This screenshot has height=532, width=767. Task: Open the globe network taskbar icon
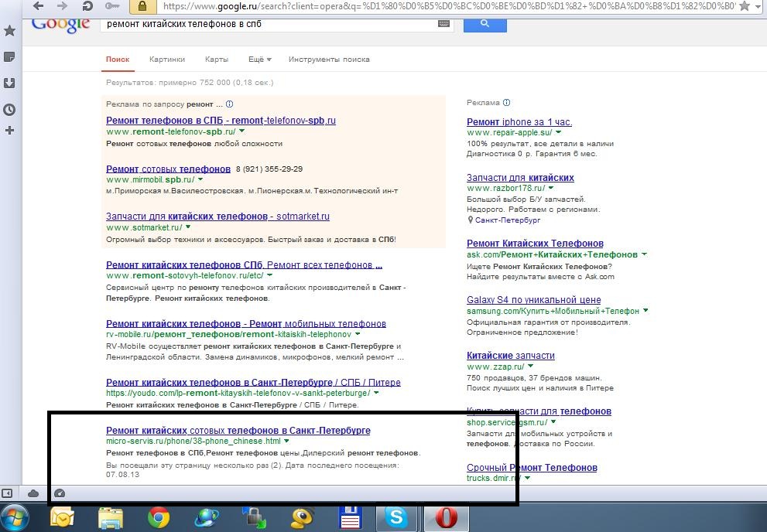[x=207, y=518]
